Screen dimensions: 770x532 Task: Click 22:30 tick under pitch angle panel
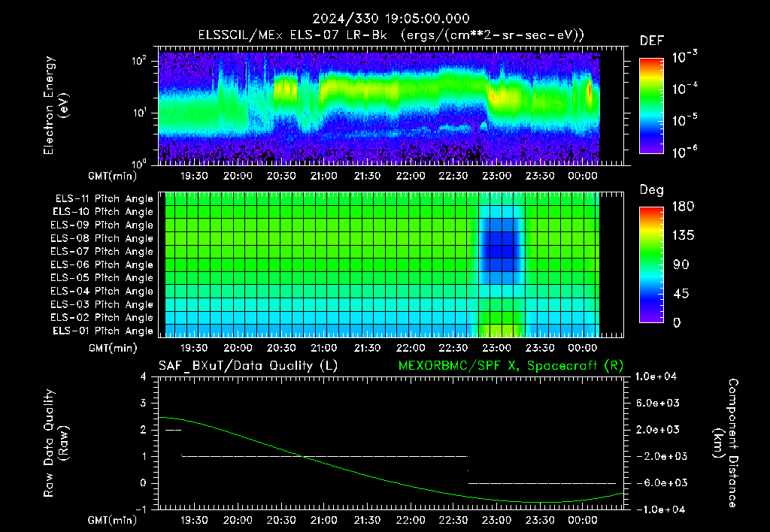[x=453, y=348]
